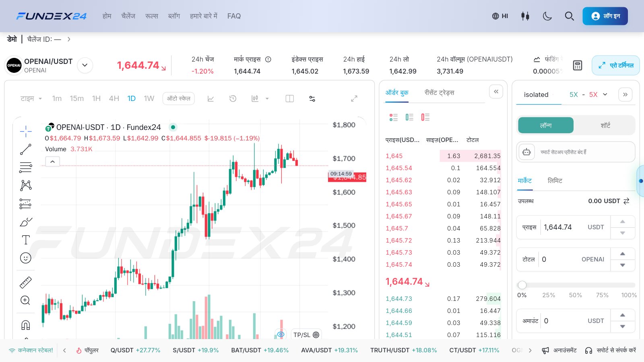Click the zoom in tool
This screenshot has height=362, width=644.
25,300
